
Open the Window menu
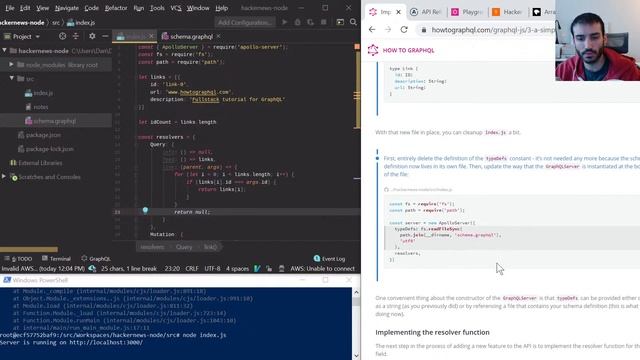click(198, 8)
